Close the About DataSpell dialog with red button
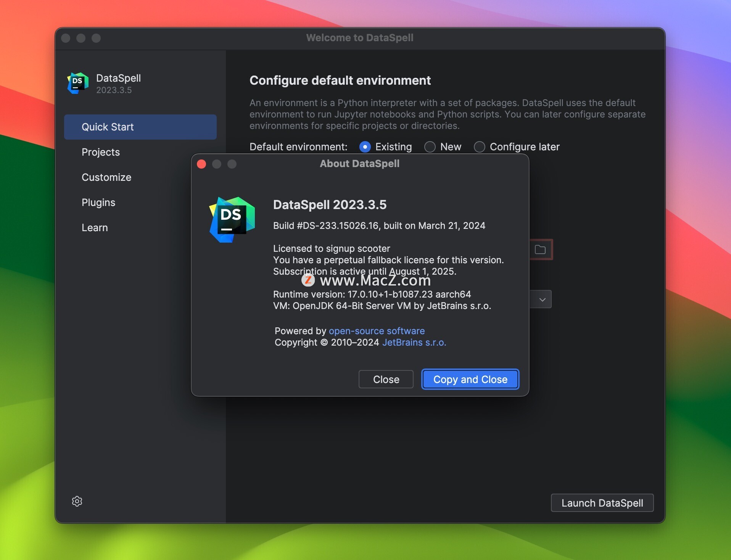Viewport: 731px width, 560px height. (201, 164)
